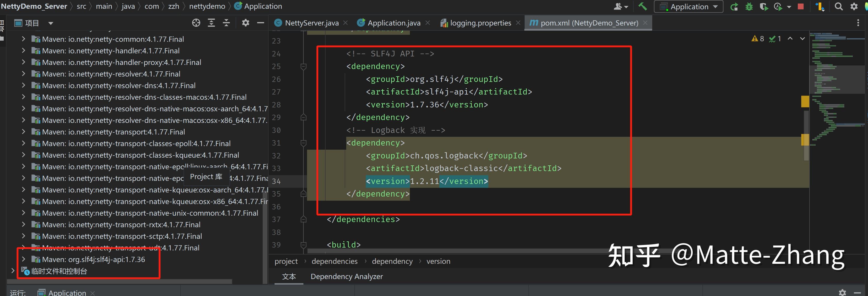Click the Rerun Application icon

pyautogui.click(x=734, y=7)
